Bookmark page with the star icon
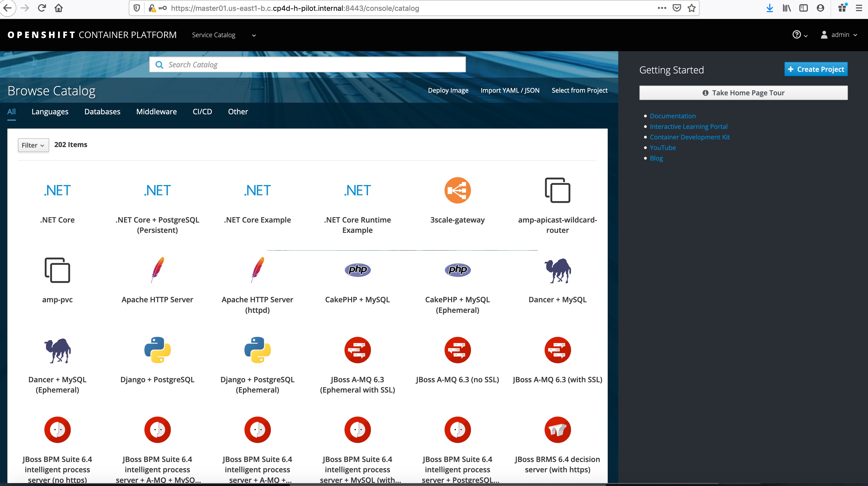 (x=691, y=8)
